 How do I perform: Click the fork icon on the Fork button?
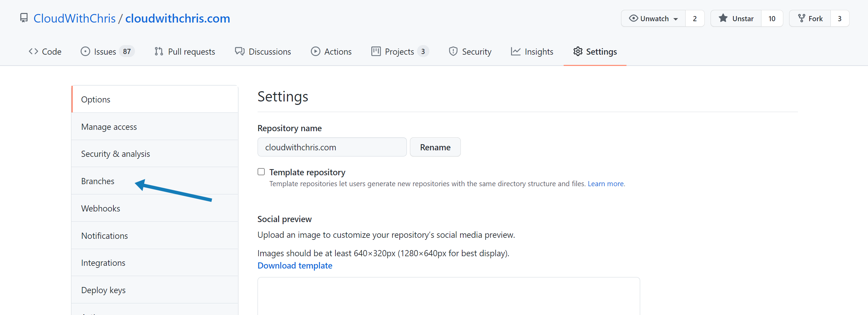click(801, 18)
